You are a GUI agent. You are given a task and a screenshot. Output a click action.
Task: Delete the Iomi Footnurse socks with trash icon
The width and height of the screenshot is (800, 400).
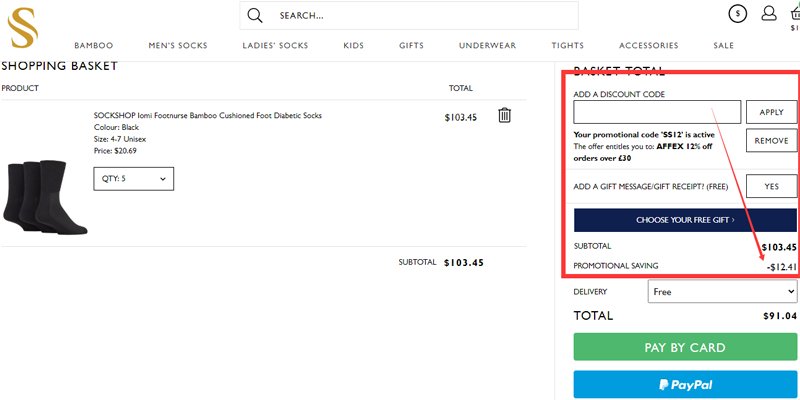point(504,115)
